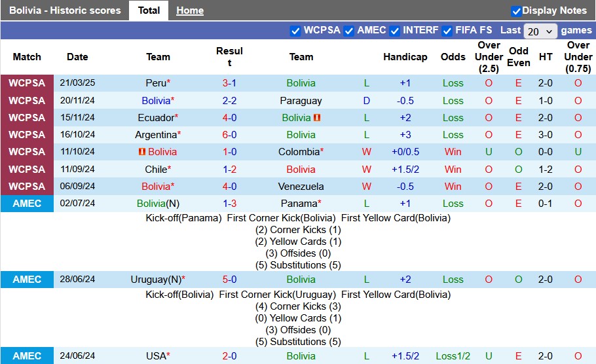Uncheck the WCPSA filter checkbox
This screenshot has height=364, width=596.
tap(295, 31)
